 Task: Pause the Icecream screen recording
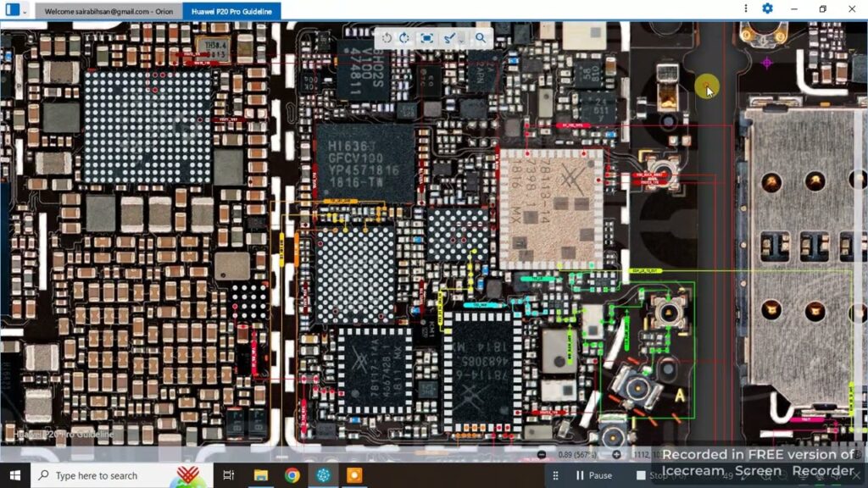593,475
